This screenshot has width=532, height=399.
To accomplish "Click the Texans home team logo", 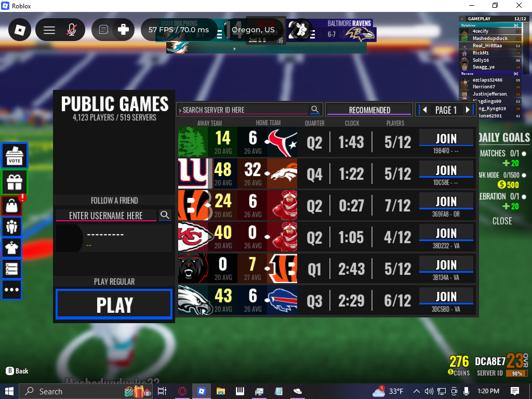I will click(x=282, y=142).
